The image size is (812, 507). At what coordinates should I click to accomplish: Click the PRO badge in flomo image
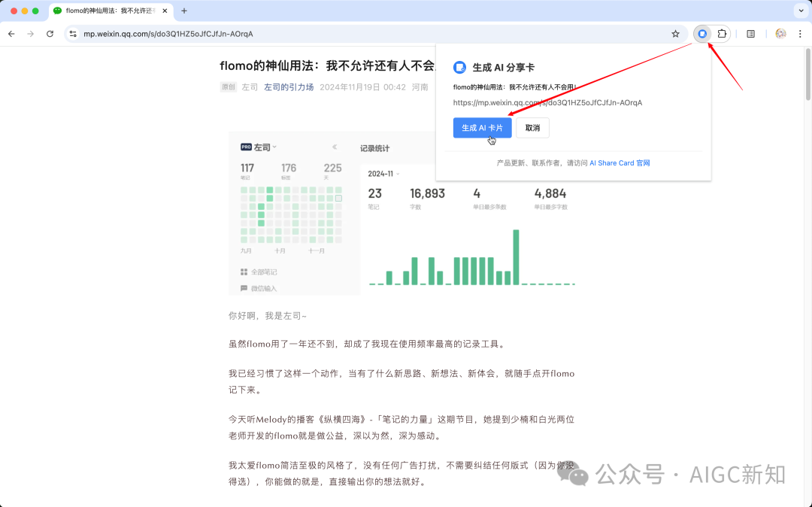[x=246, y=147]
